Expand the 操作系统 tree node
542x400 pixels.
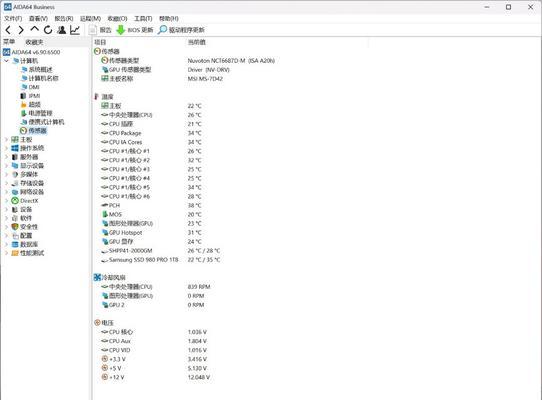click(x=6, y=148)
